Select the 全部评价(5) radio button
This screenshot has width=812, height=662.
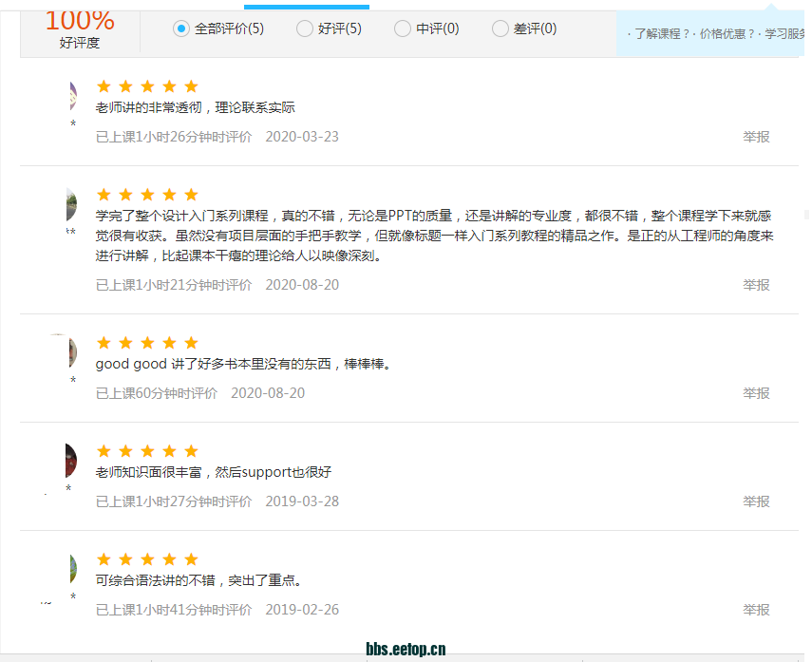181,29
